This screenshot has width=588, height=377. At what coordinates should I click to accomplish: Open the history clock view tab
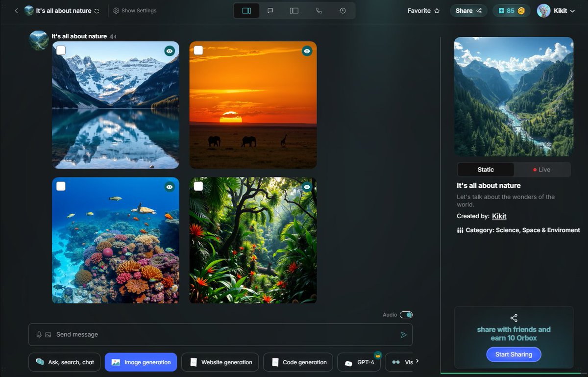pyautogui.click(x=343, y=10)
